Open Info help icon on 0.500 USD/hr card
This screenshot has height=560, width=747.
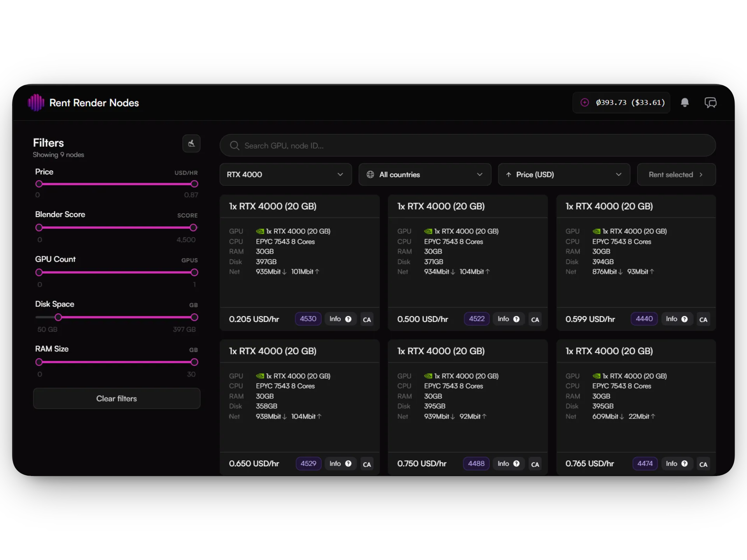tap(516, 319)
